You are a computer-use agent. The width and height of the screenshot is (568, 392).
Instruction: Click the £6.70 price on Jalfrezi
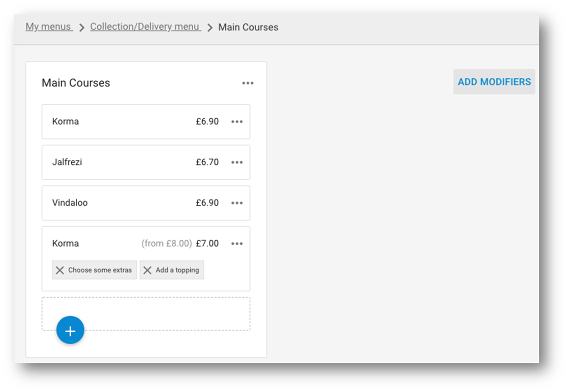click(208, 162)
